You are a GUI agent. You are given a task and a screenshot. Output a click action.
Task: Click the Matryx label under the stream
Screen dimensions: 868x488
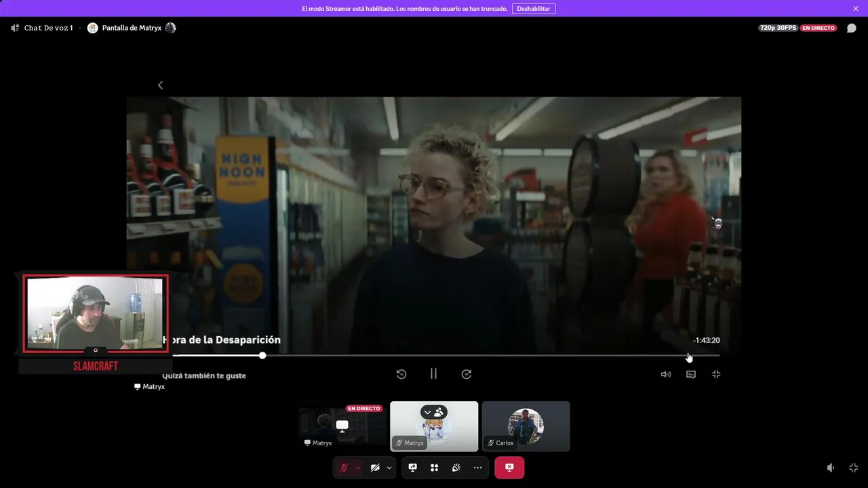coord(150,386)
